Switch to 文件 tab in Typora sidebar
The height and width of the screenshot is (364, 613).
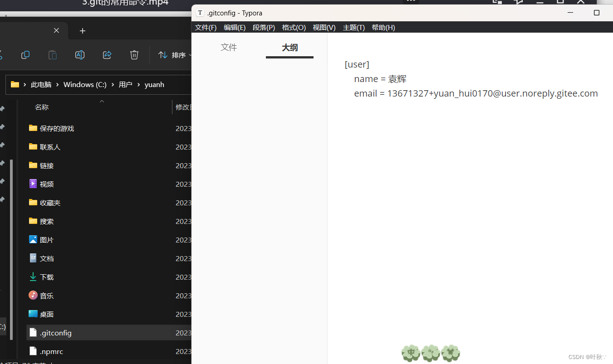tap(229, 47)
